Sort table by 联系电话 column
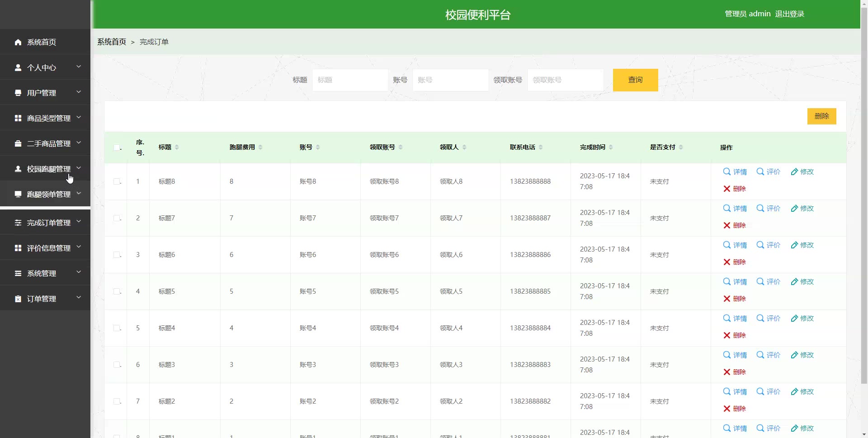The height and width of the screenshot is (438, 868). tap(541, 147)
